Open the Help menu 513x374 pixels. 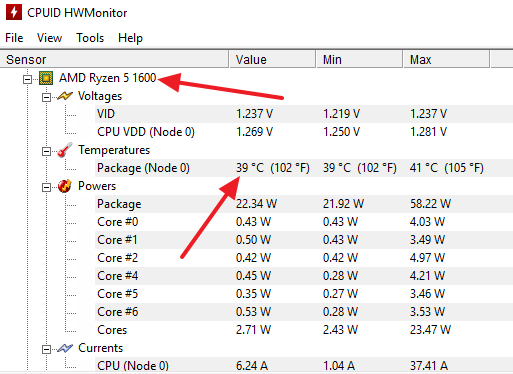pos(130,38)
